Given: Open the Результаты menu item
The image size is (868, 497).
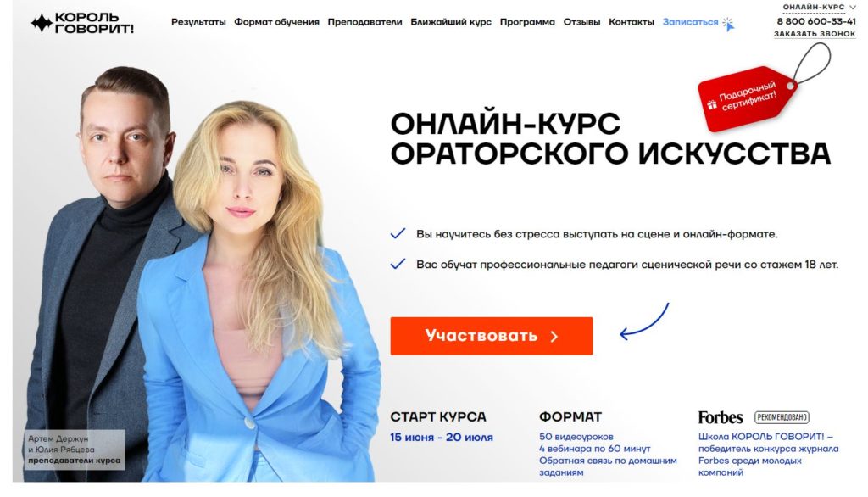Looking at the screenshot, I should (198, 22).
